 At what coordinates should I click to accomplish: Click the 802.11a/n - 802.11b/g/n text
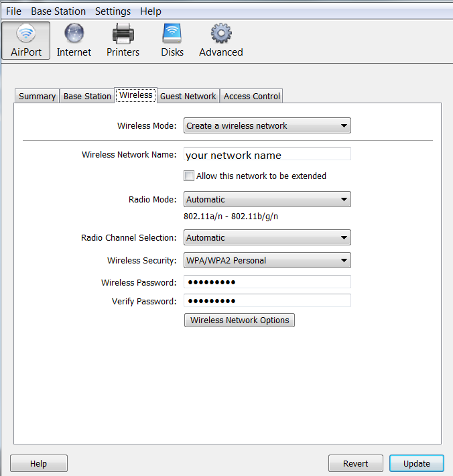[231, 217]
